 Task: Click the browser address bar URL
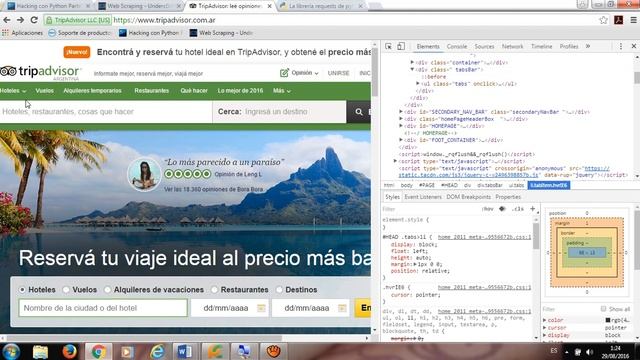click(x=164, y=20)
